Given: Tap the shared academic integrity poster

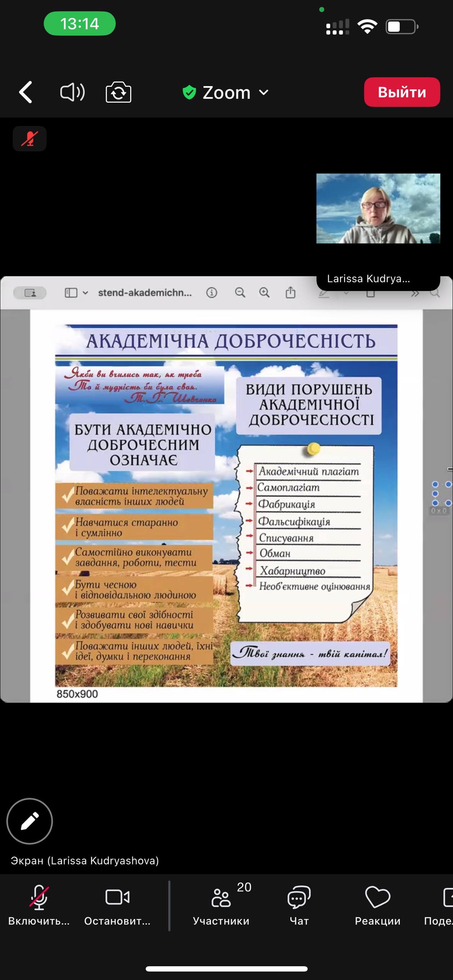Looking at the screenshot, I should click(x=226, y=505).
